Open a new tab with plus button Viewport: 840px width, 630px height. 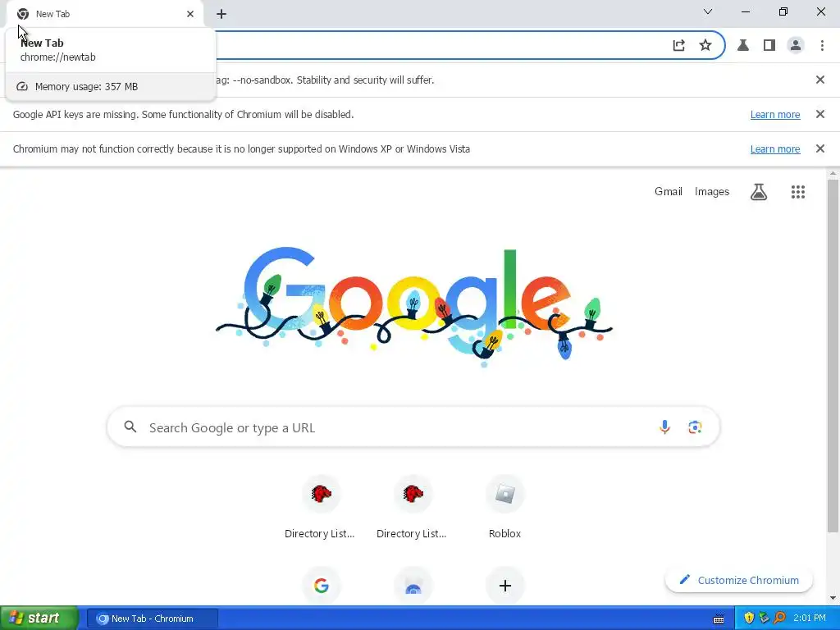221,15
